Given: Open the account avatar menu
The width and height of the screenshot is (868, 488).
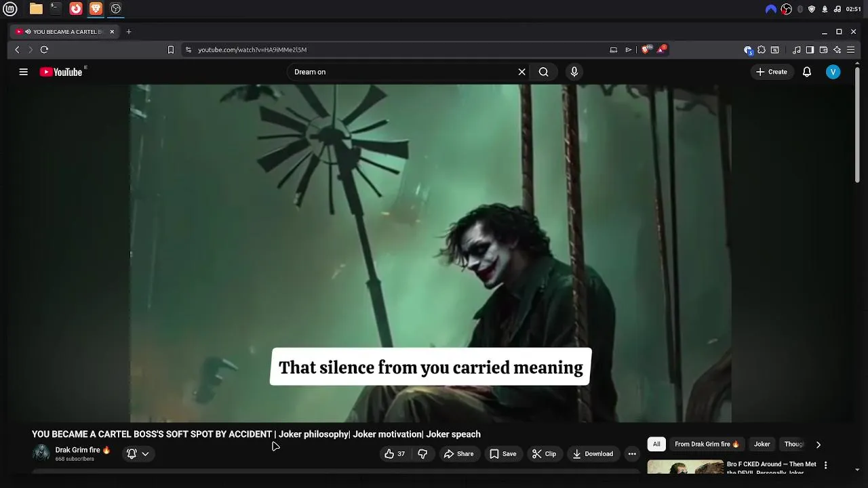Looking at the screenshot, I should [833, 72].
